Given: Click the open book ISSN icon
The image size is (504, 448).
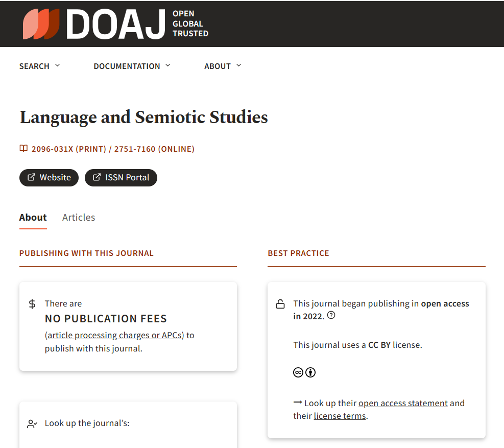Looking at the screenshot, I should [x=23, y=149].
